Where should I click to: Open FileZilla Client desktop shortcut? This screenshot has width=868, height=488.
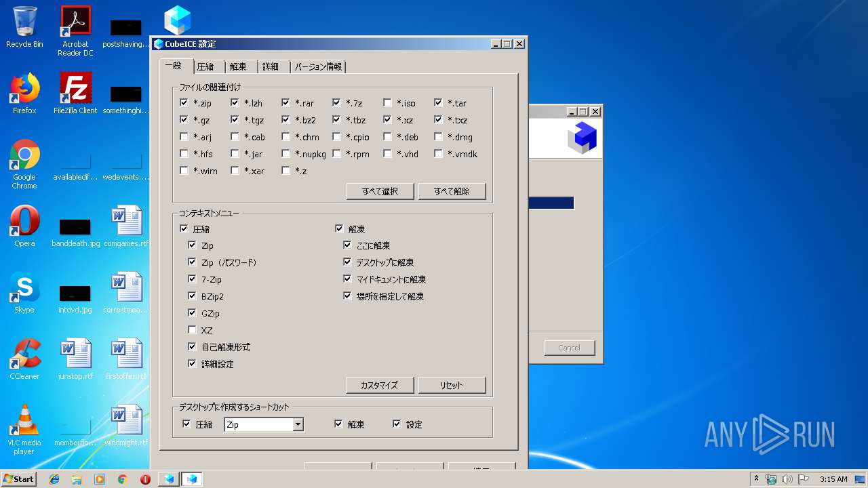pyautogui.click(x=75, y=94)
